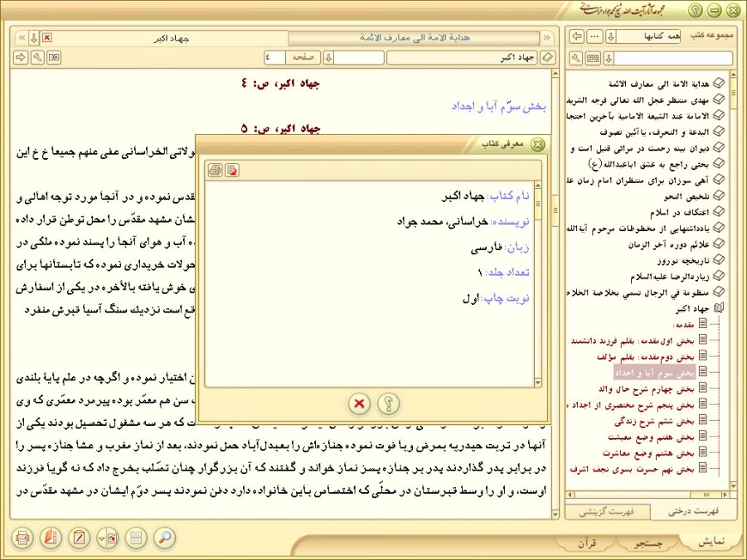The width and height of the screenshot is (747, 560).
Task: Click the red X cancel button in dialog
Action: click(x=359, y=403)
